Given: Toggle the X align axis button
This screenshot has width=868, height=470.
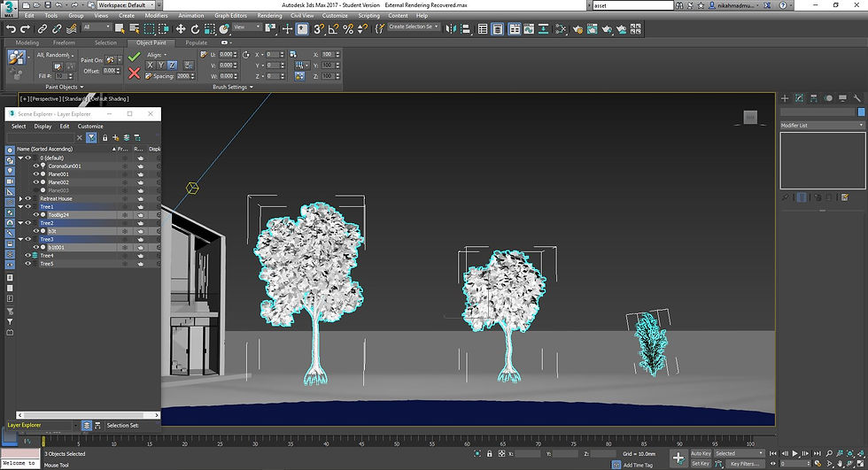Looking at the screenshot, I should [x=150, y=65].
